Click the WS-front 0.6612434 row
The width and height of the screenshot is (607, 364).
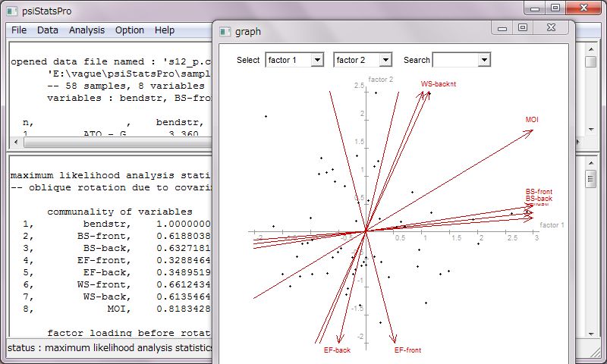point(117,284)
